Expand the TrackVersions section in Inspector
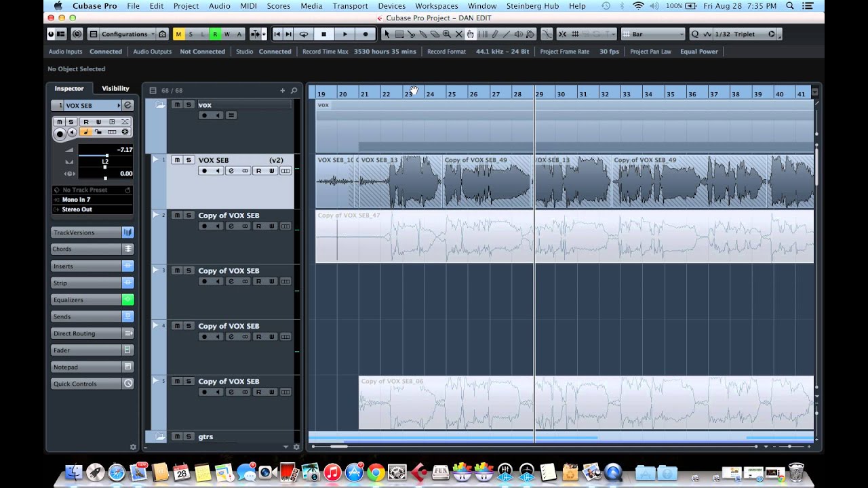Image resolution: width=868 pixels, height=488 pixels. (x=92, y=232)
